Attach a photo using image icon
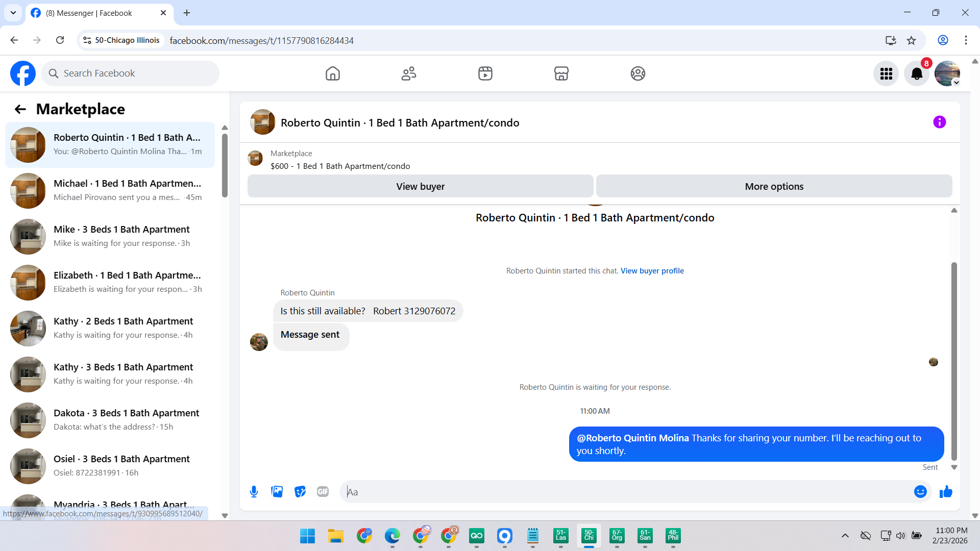The image size is (980, 551). [x=277, y=492]
